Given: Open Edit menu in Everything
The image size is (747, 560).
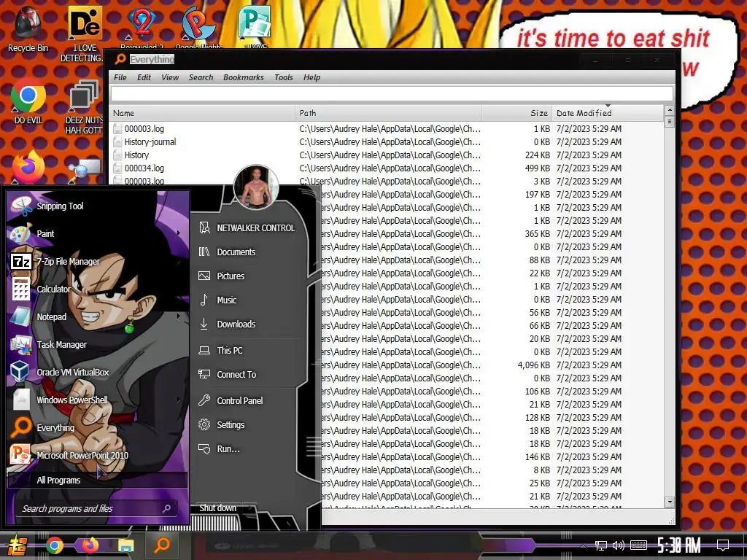Looking at the screenshot, I should (144, 77).
